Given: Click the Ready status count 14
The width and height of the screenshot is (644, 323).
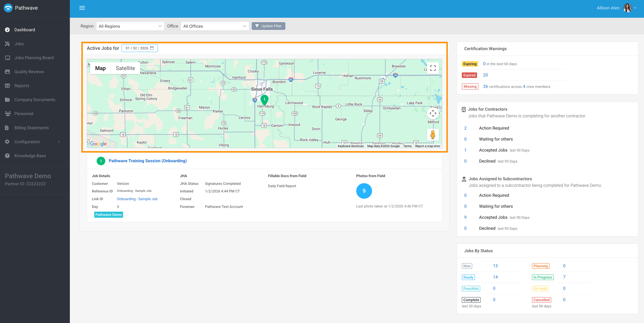Looking at the screenshot, I should coord(495,277).
